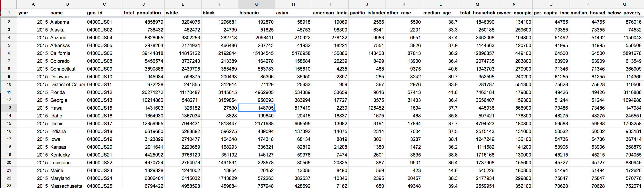This screenshot has height=188, width=644.
Task: Select column G header
Action: 257,4
